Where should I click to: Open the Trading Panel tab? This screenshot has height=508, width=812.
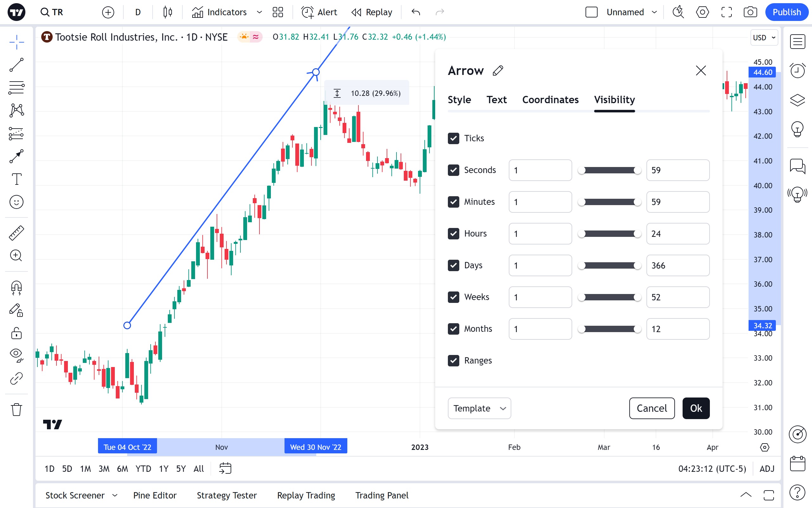coord(382,495)
